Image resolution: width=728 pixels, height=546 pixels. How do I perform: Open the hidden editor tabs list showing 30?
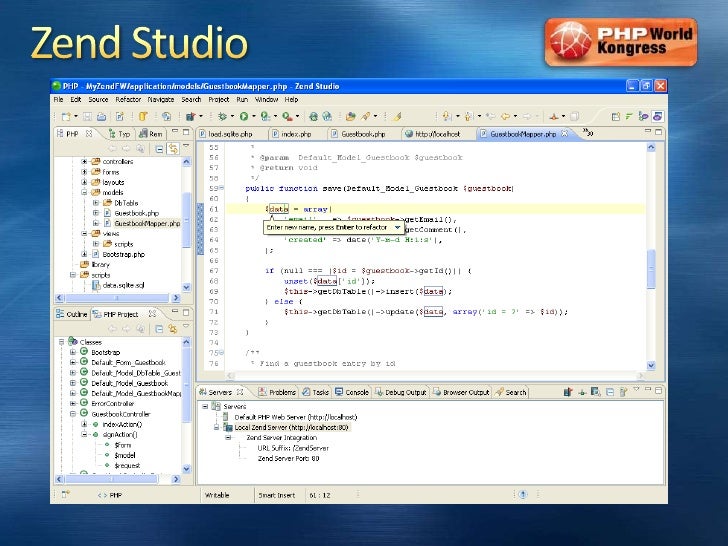(x=588, y=133)
